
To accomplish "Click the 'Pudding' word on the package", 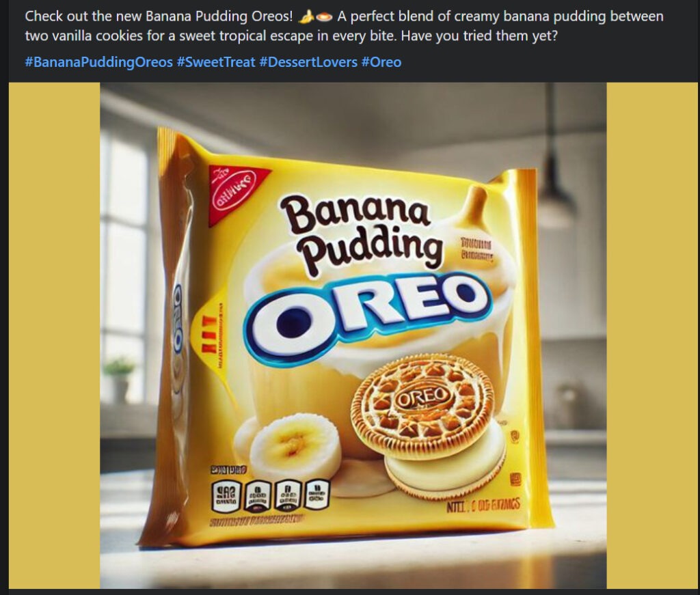I will tap(373, 250).
